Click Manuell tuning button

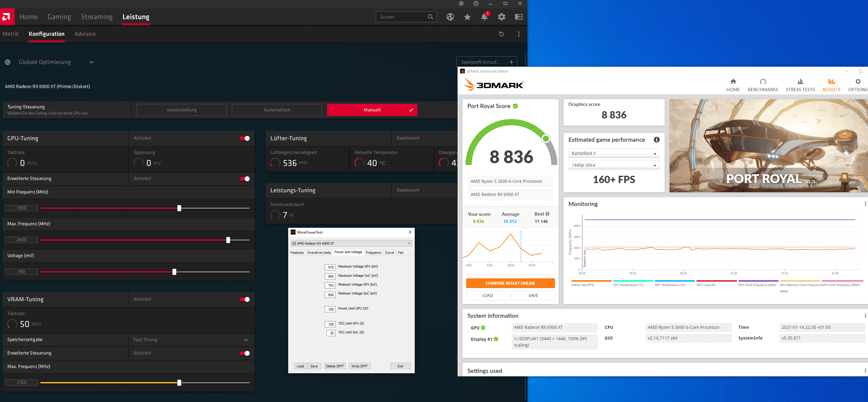[372, 110]
